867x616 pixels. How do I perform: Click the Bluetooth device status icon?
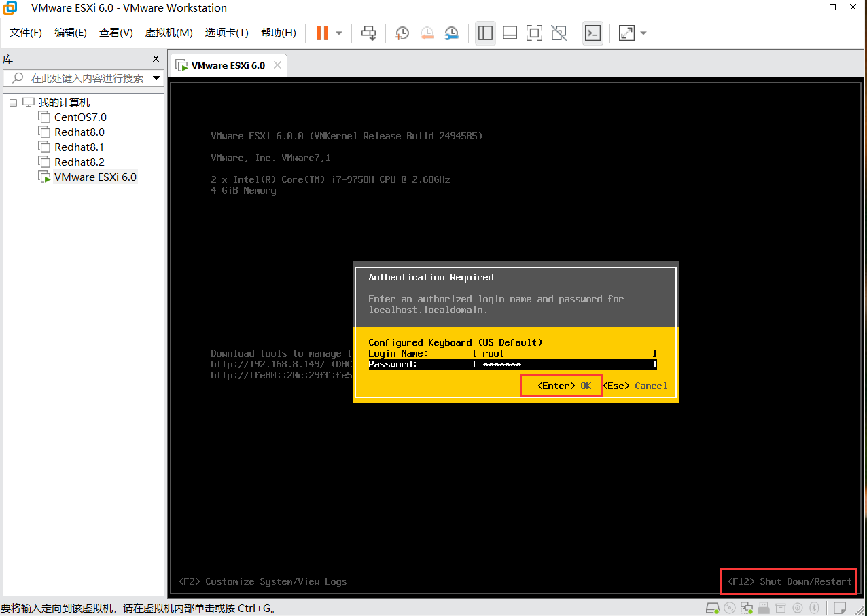click(813, 606)
